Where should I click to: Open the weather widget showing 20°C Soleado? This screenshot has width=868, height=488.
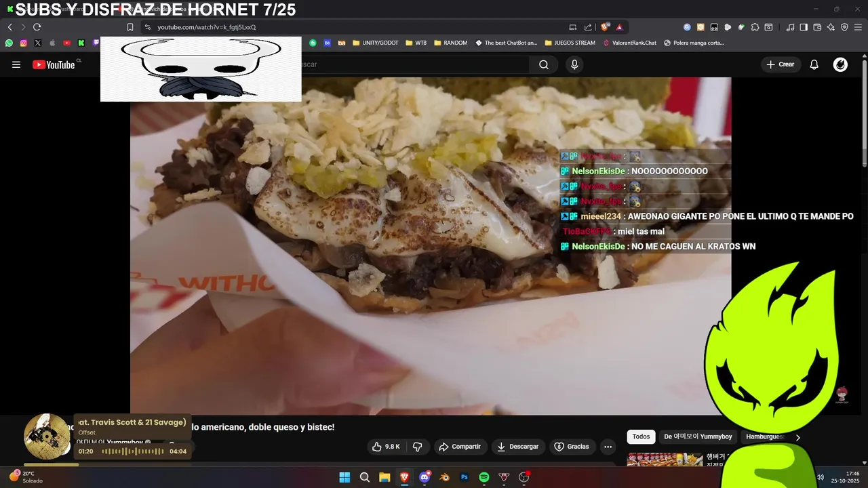pyautogui.click(x=26, y=476)
